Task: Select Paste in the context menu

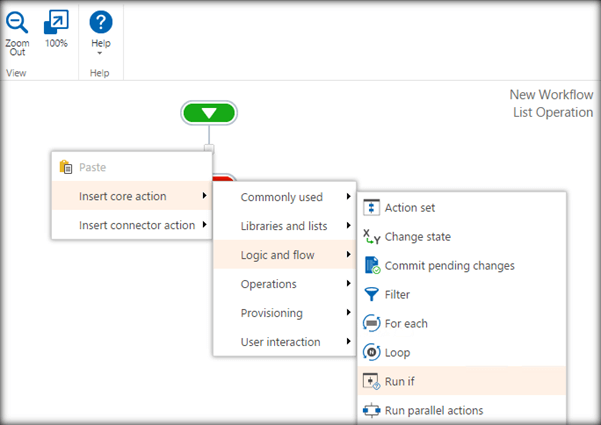Action: click(92, 167)
